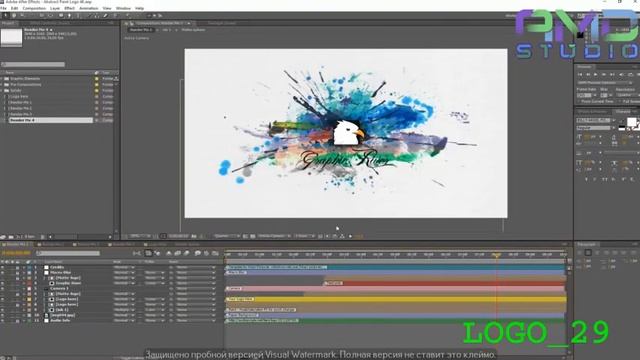Open the Graph Editor in timeline

215,253
